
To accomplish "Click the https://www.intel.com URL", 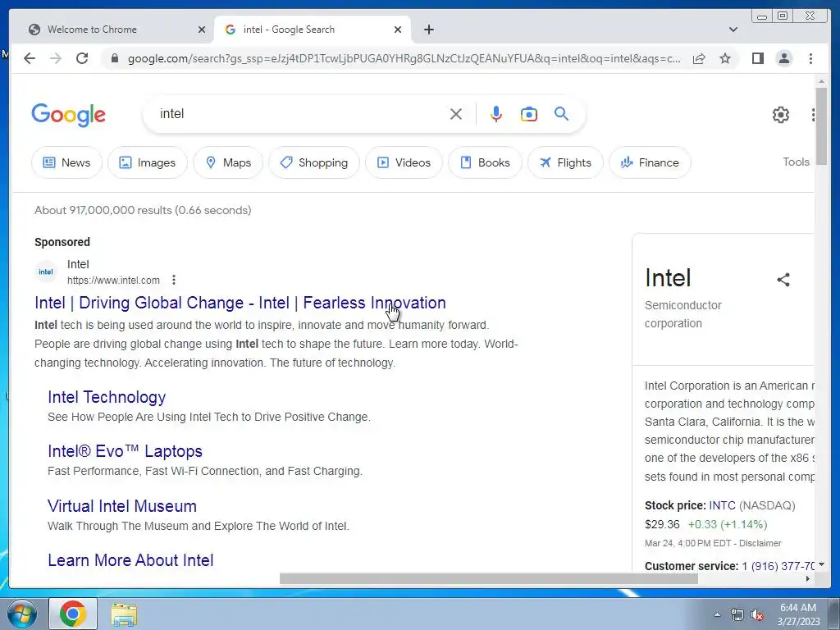I will (113, 281).
